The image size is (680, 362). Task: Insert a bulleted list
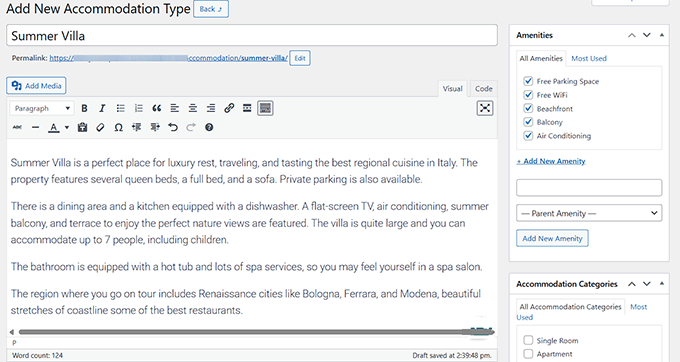(121, 108)
